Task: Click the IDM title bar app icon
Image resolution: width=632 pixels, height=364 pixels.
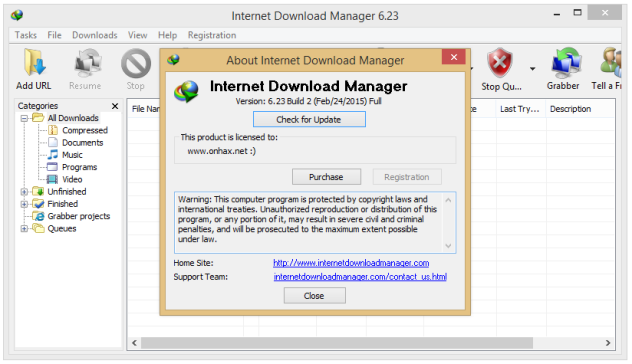Action: click(17, 16)
